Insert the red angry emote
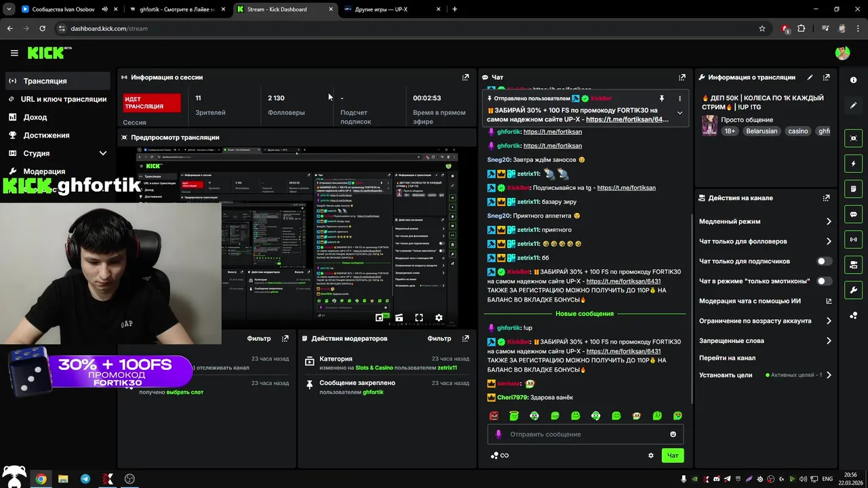This screenshot has height=488, width=868. (x=494, y=415)
